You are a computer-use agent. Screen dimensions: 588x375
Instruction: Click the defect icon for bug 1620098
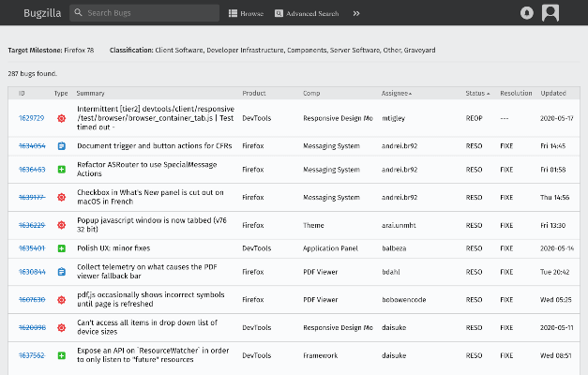pyautogui.click(x=62, y=327)
